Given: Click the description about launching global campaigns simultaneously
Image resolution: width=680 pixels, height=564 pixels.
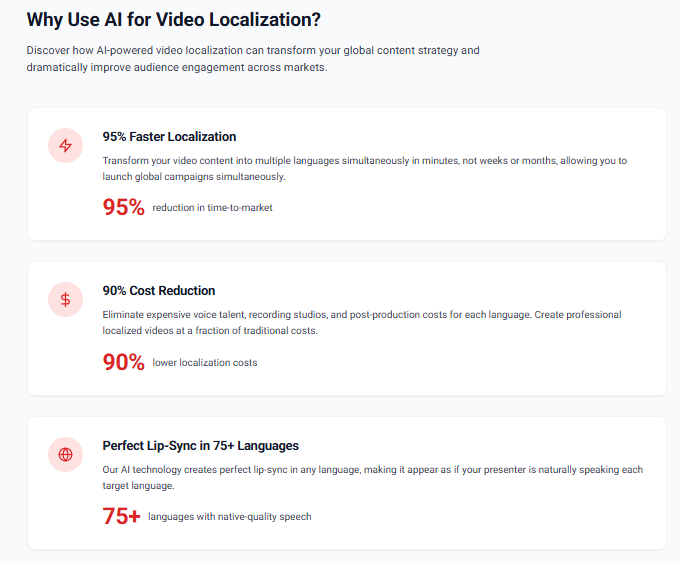Looking at the screenshot, I should tap(364, 168).
